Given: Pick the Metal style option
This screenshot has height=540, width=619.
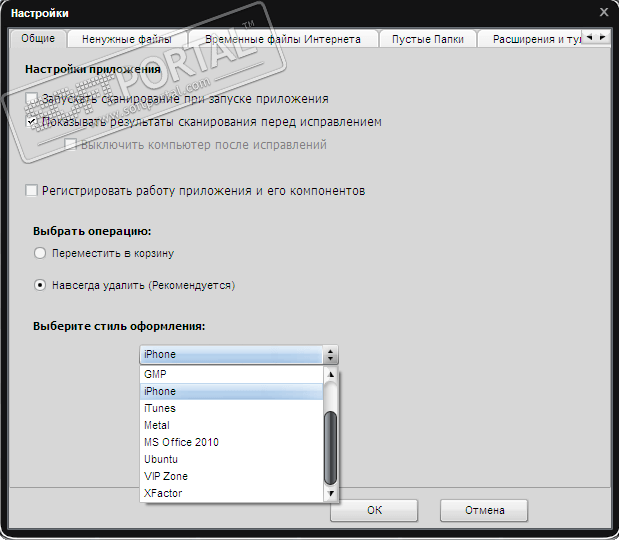Looking at the screenshot, I should pyautogui.click(x=232, y=425).
